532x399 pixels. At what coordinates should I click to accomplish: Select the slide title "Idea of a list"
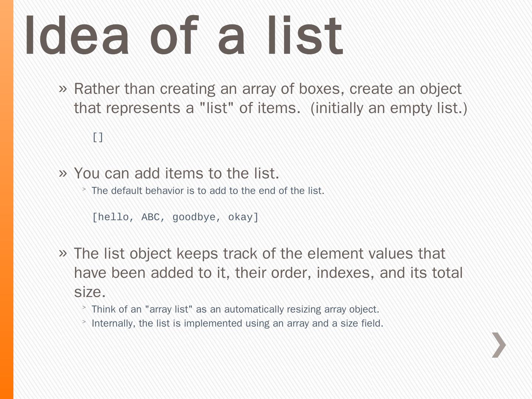click(184, 36)
